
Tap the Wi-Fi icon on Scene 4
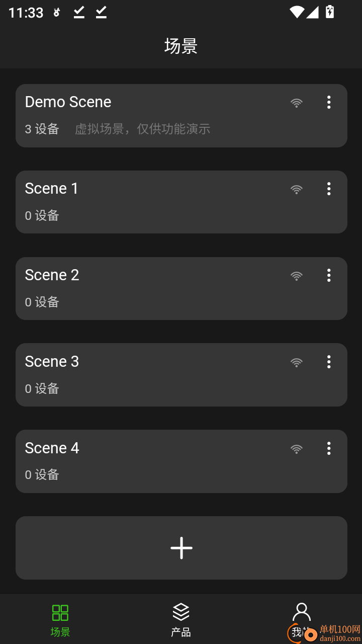click(x=297, y=449)
